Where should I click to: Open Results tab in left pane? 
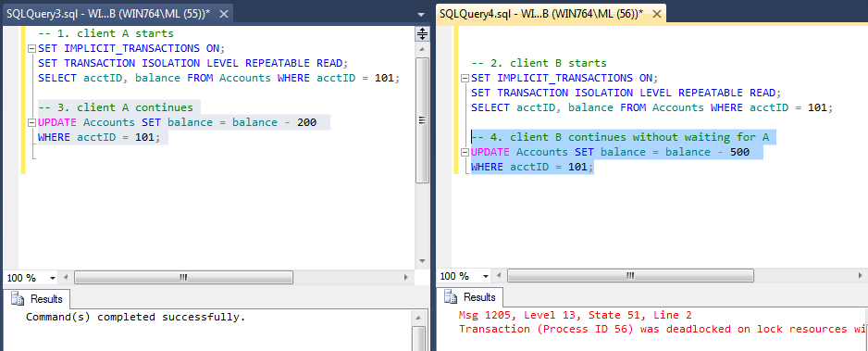click(x=37, y=299)
